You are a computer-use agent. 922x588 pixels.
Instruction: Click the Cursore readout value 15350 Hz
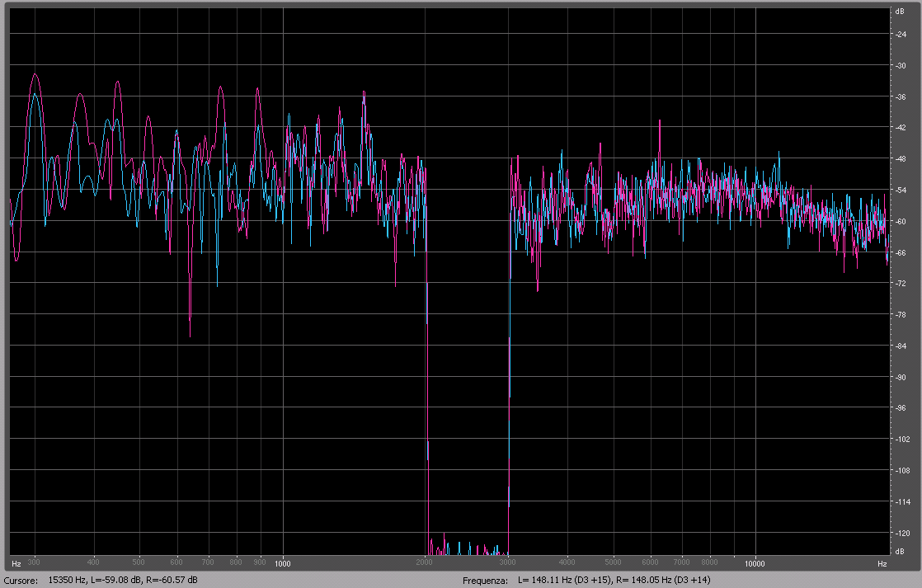click(67, 580)
